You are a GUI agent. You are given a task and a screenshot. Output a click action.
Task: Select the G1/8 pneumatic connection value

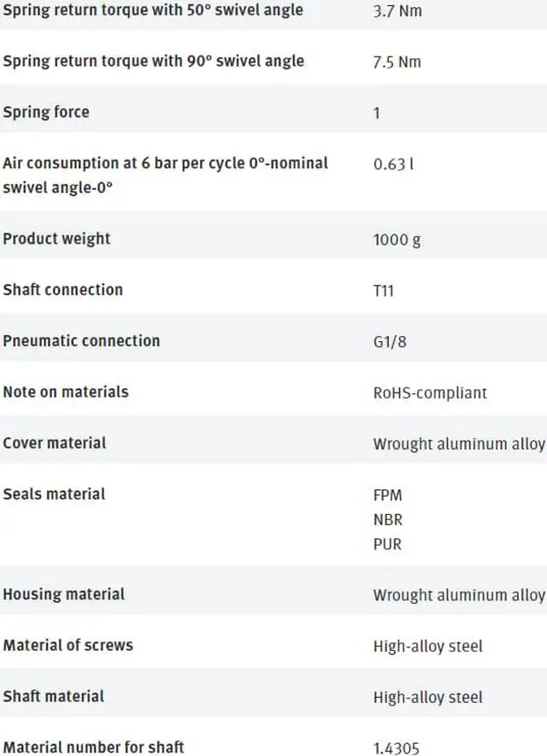(x=390, y=342)
